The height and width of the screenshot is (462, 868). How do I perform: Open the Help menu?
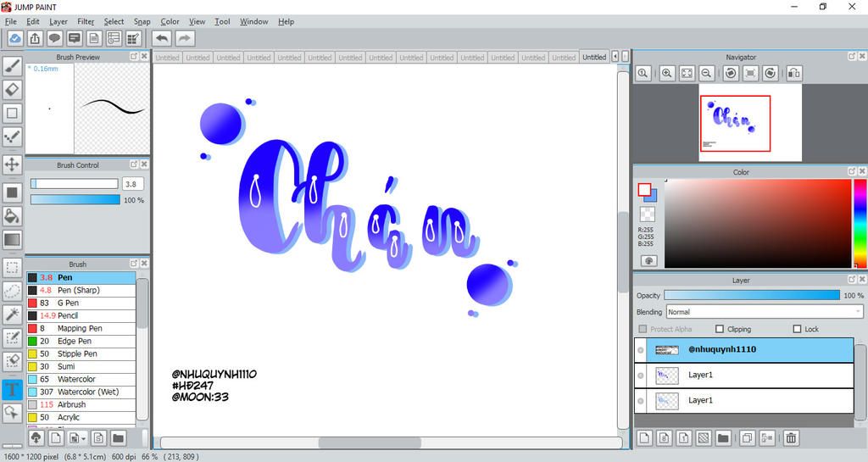[287, 21]
